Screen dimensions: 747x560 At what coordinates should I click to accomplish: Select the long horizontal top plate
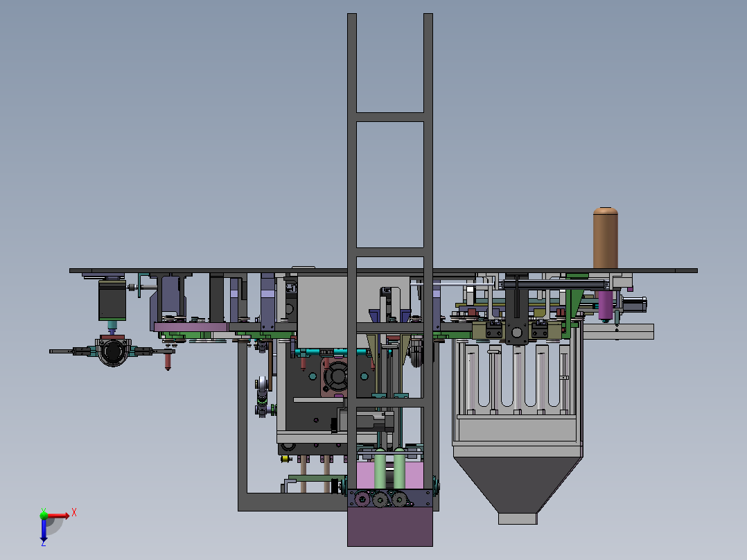(x=383, y=271)
